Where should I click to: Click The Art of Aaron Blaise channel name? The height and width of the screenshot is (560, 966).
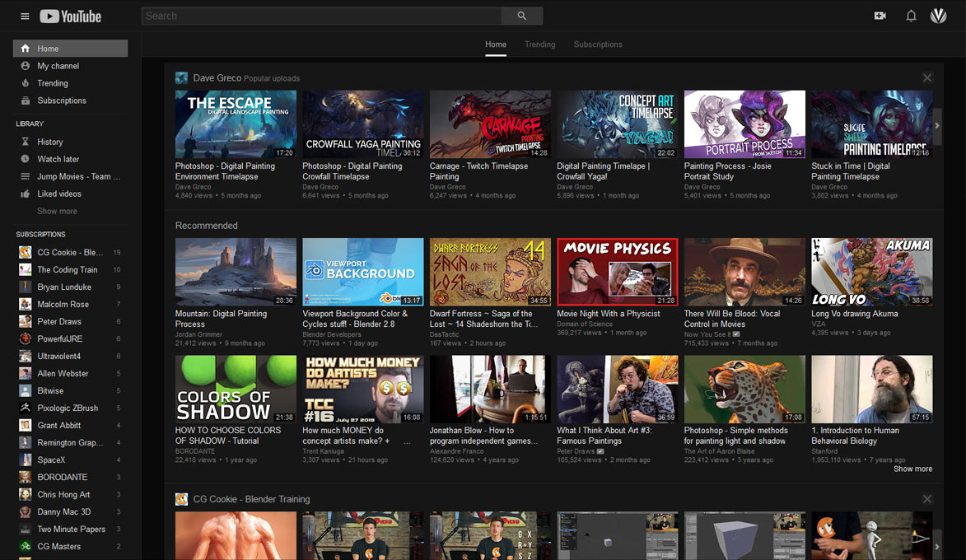tap(719, 451)
